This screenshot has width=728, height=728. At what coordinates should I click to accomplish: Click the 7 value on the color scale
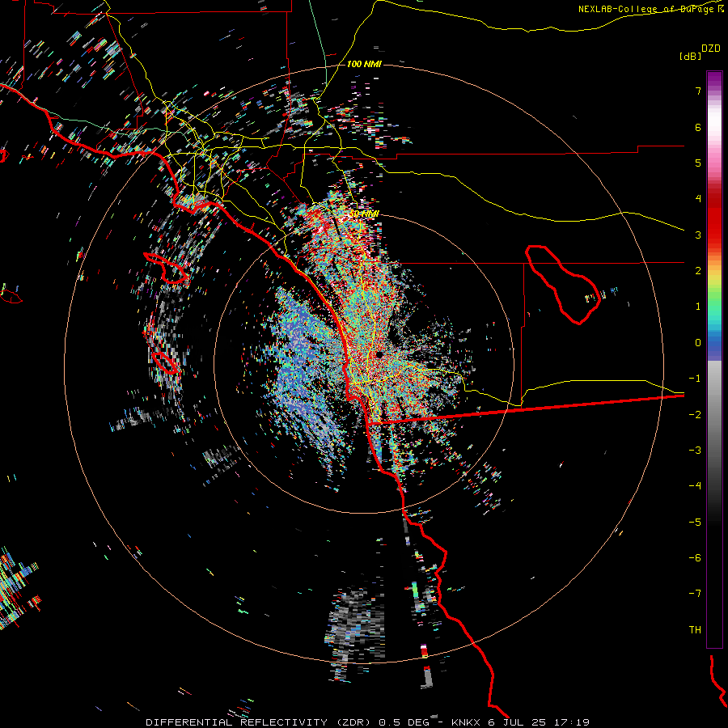point(698,91)
